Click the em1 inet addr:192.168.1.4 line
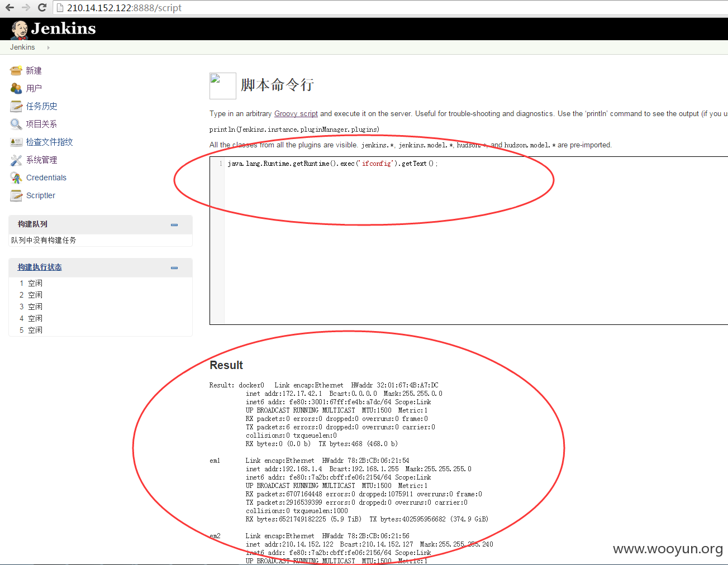This screenshot has height=565, width=728. [x=358, y=469]
